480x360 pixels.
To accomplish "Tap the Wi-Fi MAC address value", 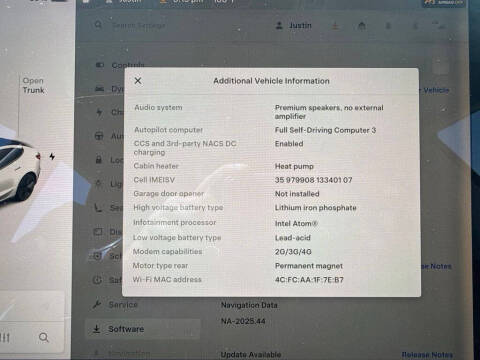I will pyautogui.click(x=309, y=280).
